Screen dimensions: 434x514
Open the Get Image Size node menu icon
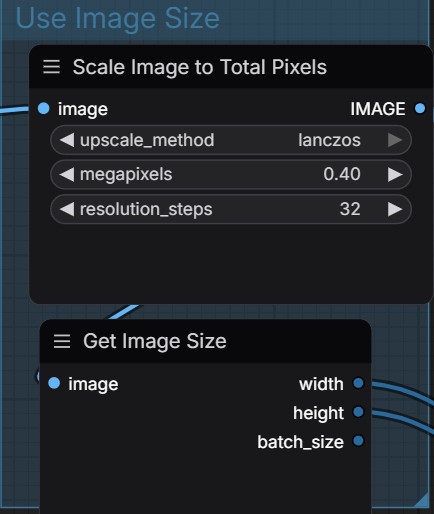pyautogui.click(x=62, y=341)
